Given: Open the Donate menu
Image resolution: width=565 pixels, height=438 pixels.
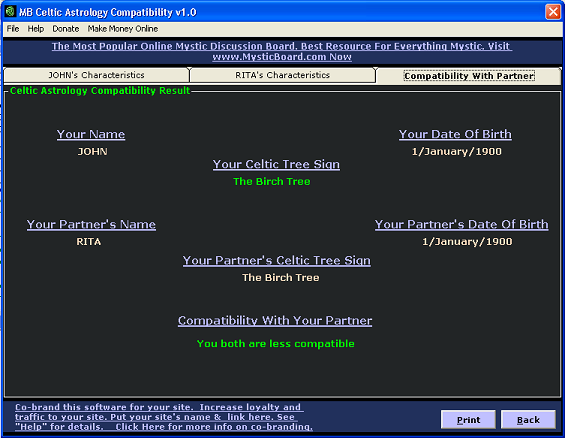Looking at the screenshot, I should pyautogui.click(x=66, y=29).
